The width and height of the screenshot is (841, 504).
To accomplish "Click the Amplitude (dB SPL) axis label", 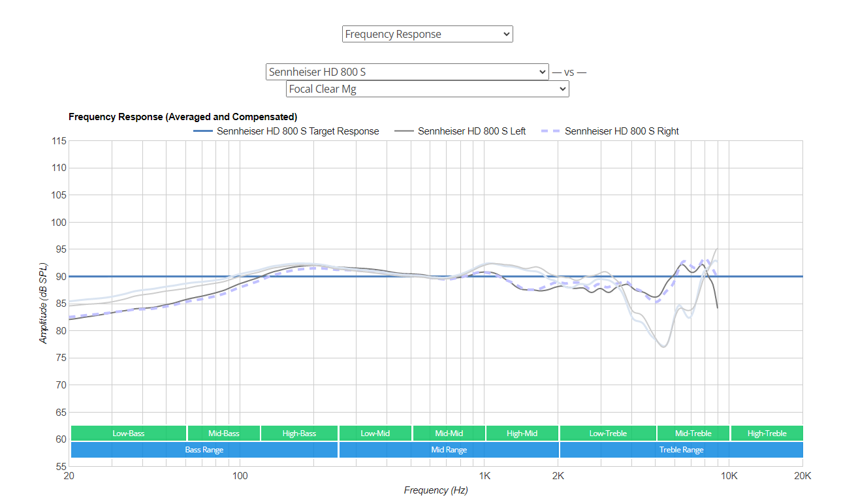I will coord(44,303).
